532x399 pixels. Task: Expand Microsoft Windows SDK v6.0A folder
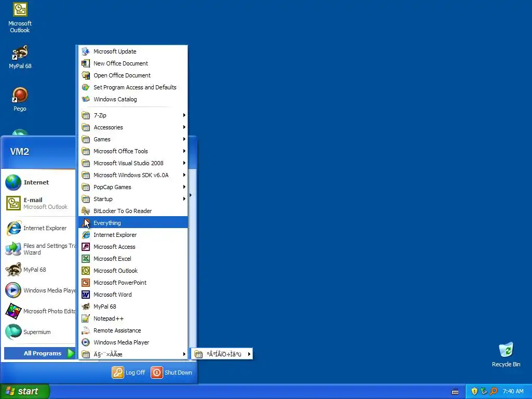pyautogui.click(x=133, y=175)
